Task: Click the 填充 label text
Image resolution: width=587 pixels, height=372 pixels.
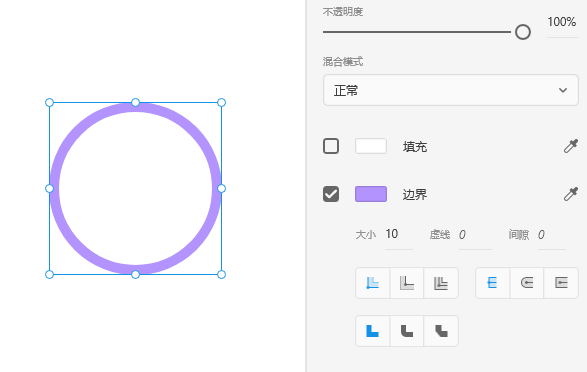Action: tap(415, 147)
